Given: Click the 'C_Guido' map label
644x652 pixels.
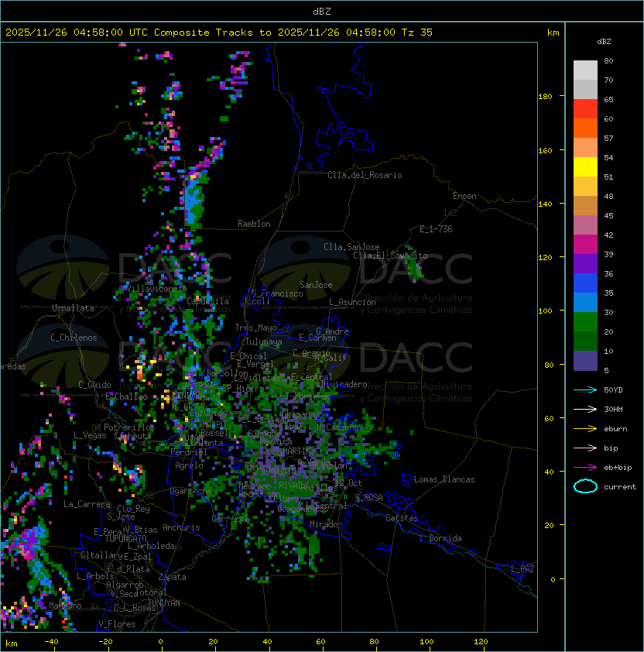Looking at the screenshot, I should tap(94, 385).
